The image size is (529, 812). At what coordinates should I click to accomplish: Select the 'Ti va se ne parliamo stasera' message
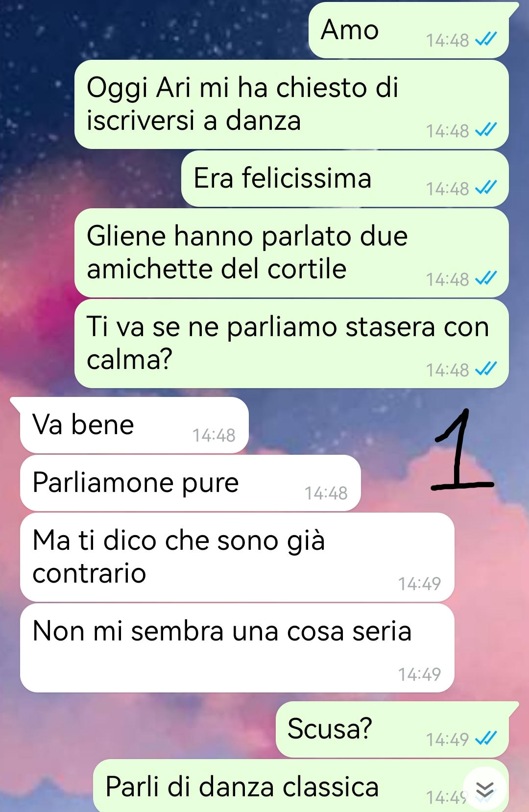pos(291,344)
